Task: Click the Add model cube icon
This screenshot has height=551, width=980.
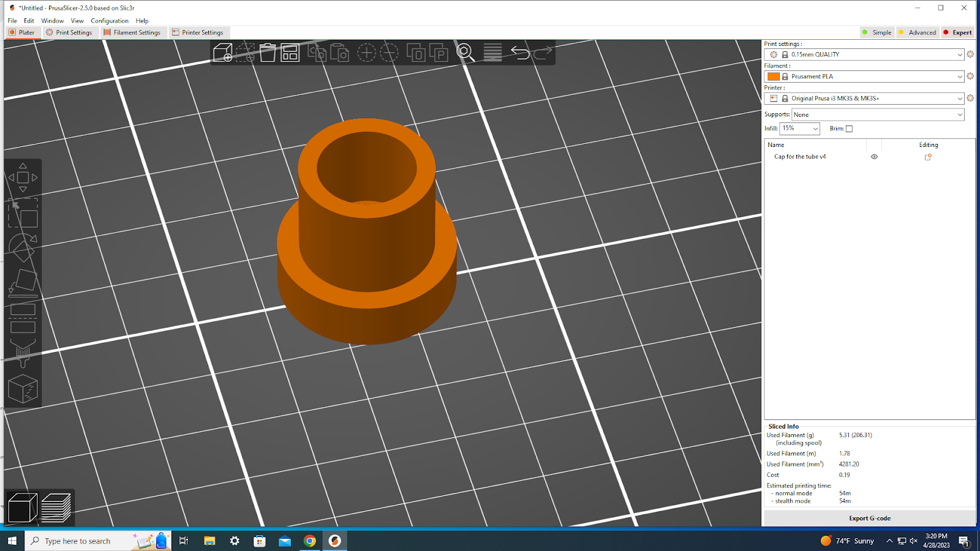Action: tap(223, 53)
